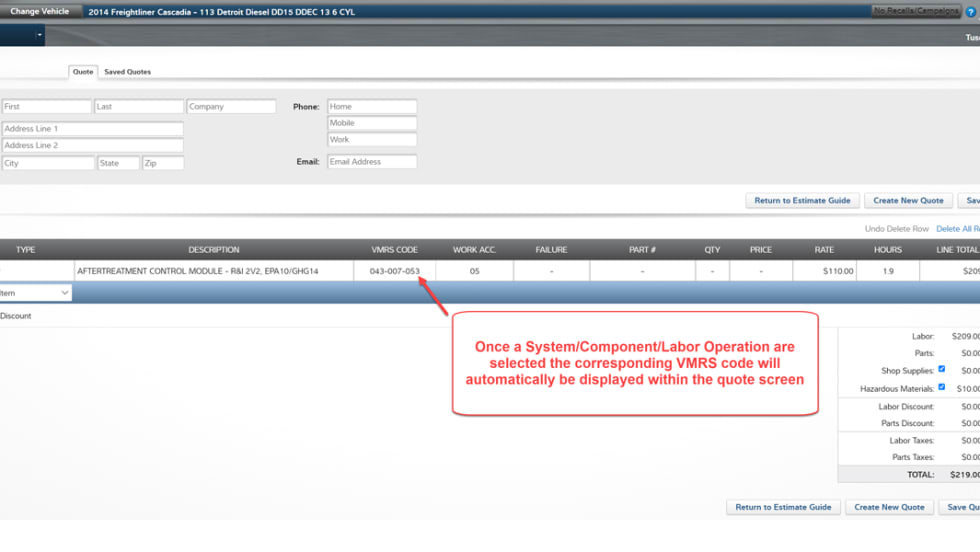
Task: Switch to the Saved Quotes tab
Action: click(127, 72)
